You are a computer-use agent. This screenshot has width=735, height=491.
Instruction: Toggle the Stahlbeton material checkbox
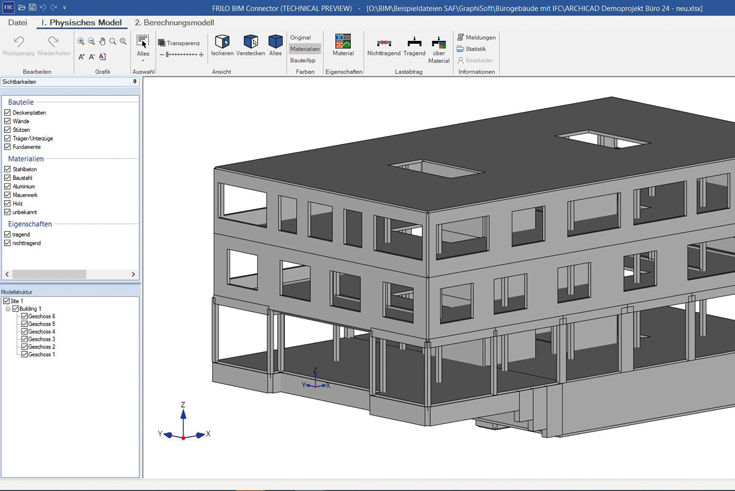tap(8, 170)
